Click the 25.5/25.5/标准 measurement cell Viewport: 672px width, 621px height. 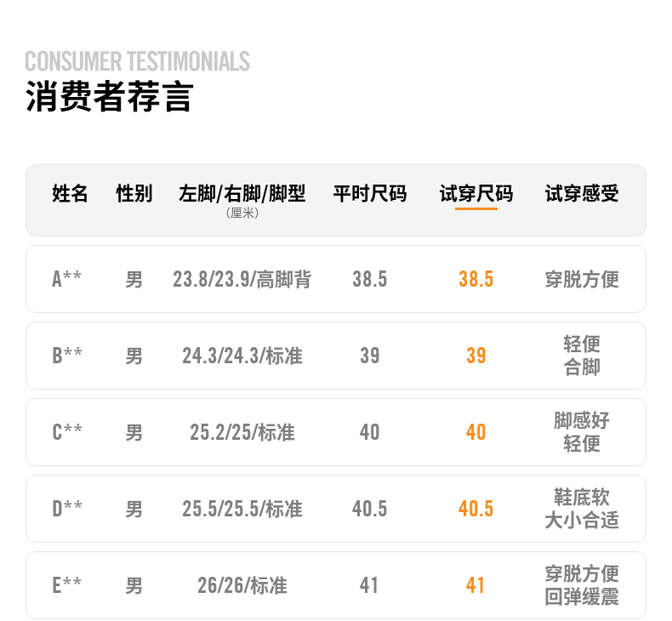pyautogui.click(x=242, y=509)
